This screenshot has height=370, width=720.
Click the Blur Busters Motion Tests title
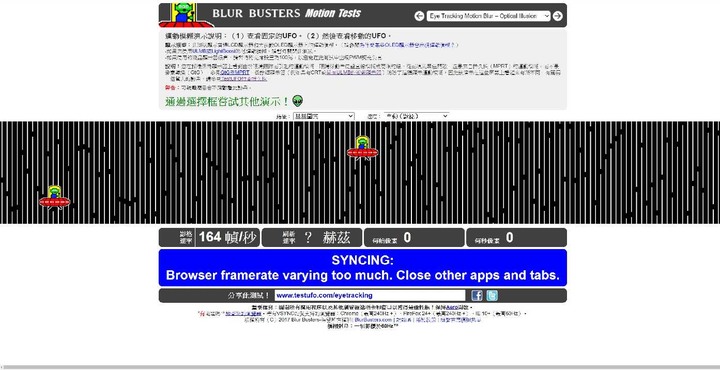(287, 13)
